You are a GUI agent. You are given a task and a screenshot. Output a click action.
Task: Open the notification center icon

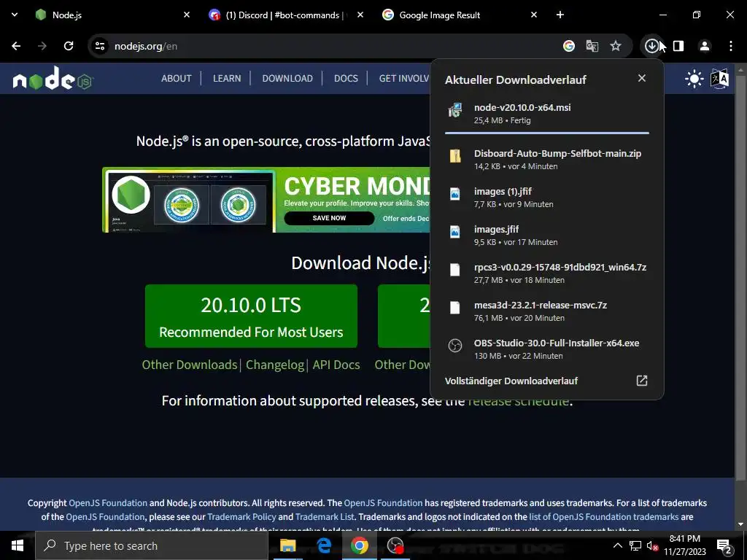coord(724,546)
